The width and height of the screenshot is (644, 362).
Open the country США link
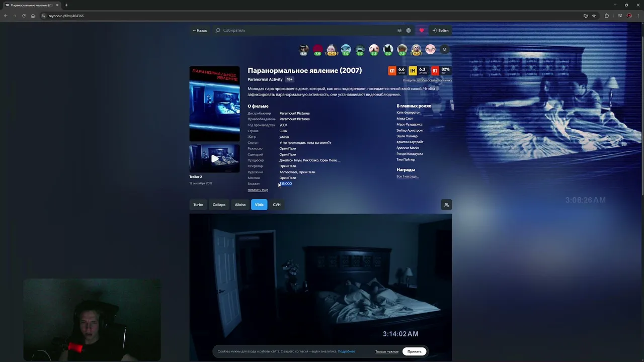[283, 131]
